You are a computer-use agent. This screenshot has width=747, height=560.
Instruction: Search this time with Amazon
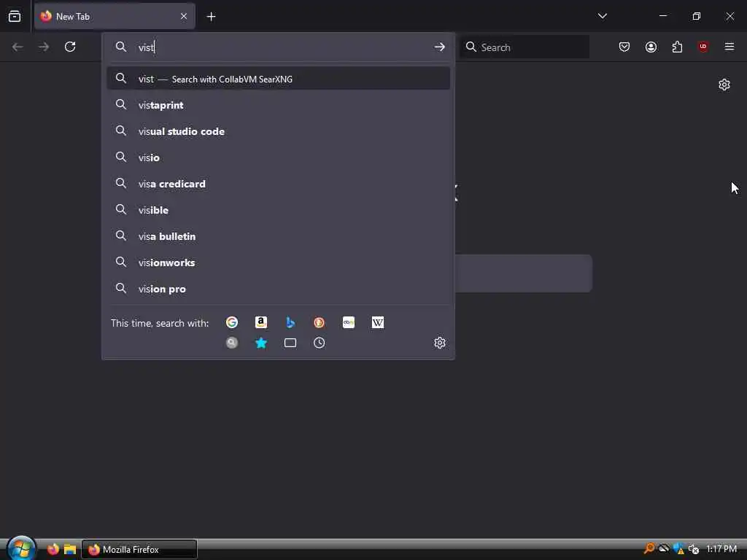point(261,322)
